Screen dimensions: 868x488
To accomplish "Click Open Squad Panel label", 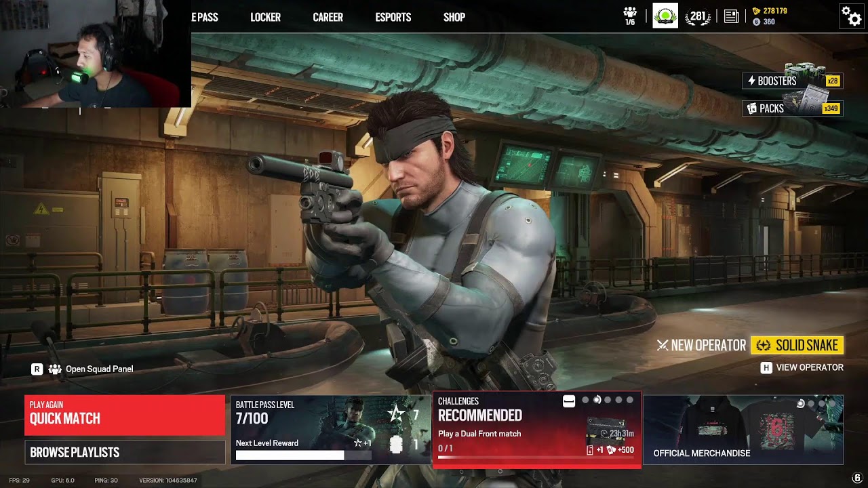I will pos(99,369).
